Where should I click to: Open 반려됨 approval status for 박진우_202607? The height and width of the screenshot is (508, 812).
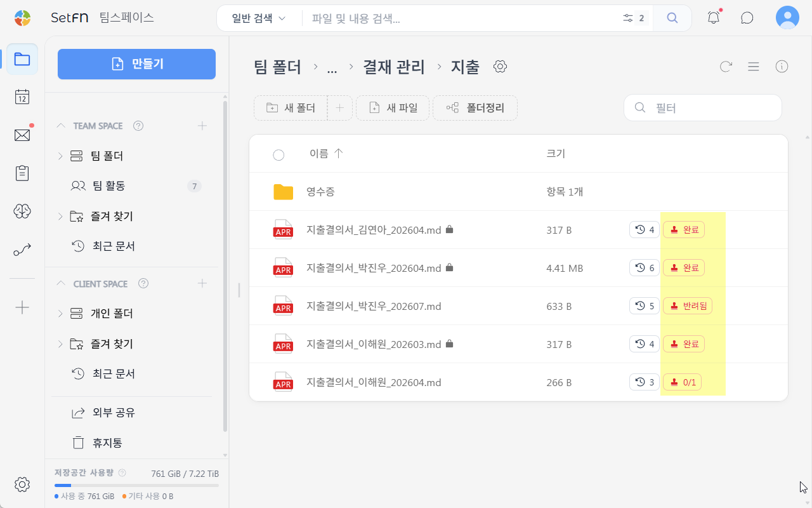688,306
